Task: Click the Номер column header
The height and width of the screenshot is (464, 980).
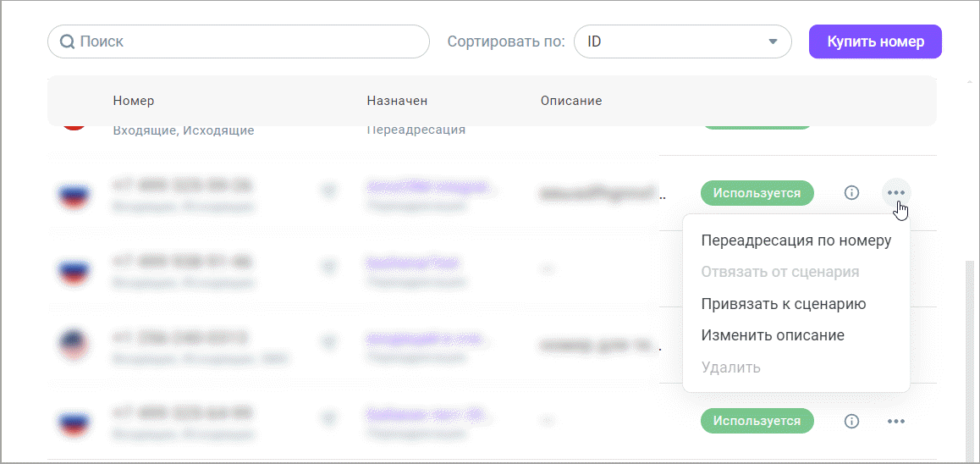Action: (134, 101)
